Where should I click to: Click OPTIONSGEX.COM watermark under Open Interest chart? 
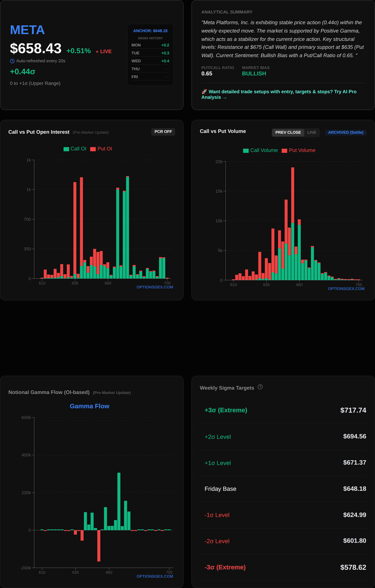pos(155,287)
